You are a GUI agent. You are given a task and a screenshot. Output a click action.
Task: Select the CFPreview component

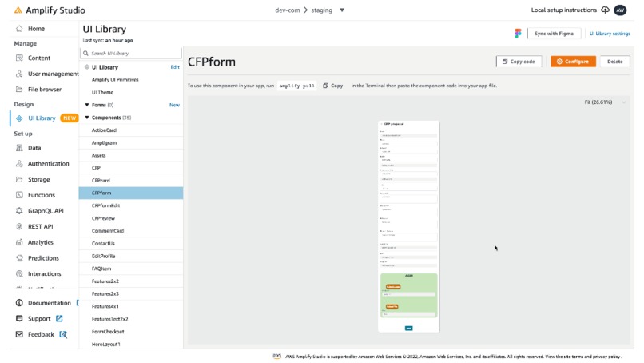[131, 218]
